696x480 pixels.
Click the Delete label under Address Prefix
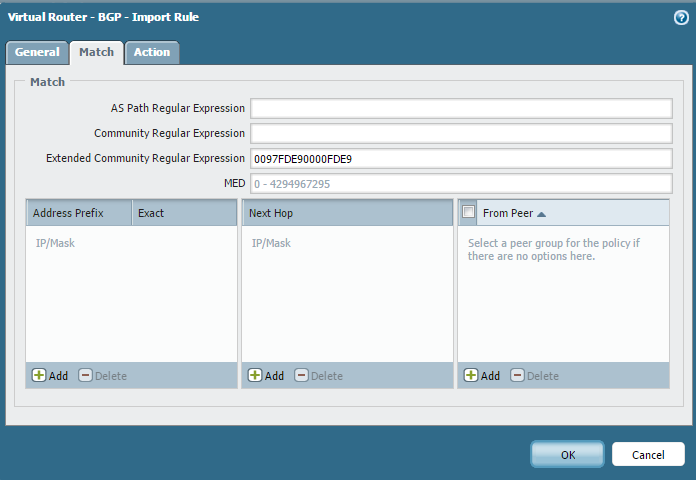click(x=111, y=376)
